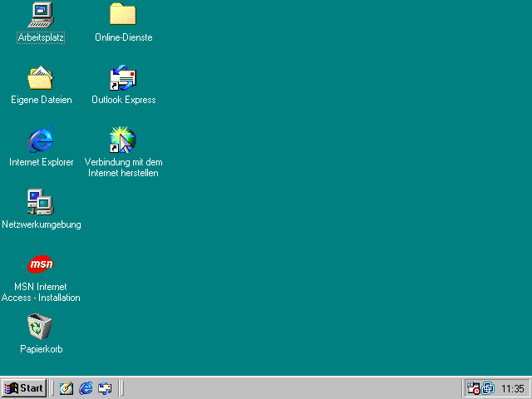Viewport: 532px width, 399px height.
Task: Click the 'Netzwerkumgebung' label text
Action: point(42,224)
